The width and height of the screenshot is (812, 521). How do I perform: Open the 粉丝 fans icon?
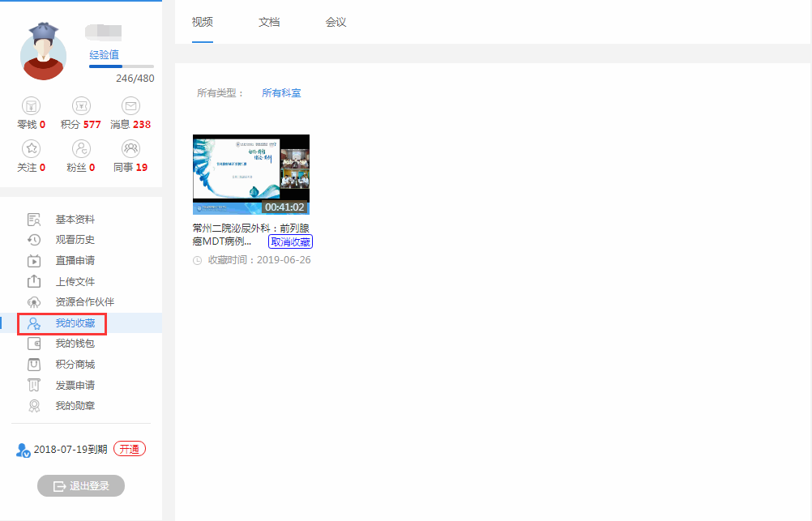pyautogui.click(x=81, y=149)
